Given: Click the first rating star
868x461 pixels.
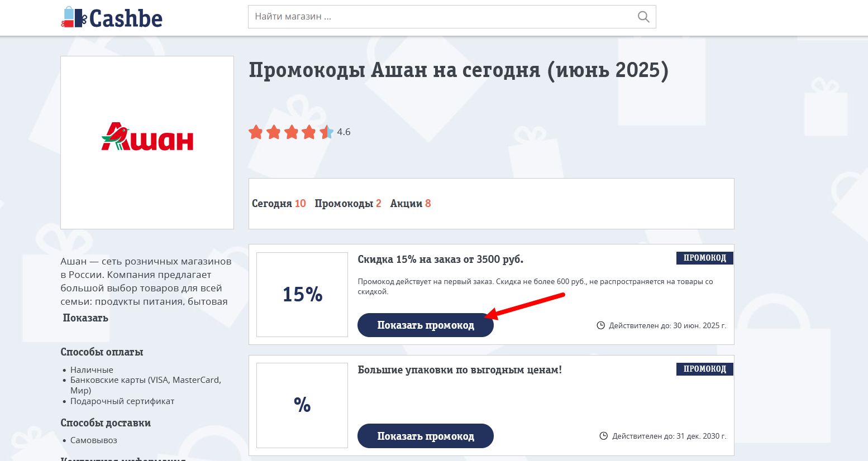Looking at the screenshot, I should [256, 132].
